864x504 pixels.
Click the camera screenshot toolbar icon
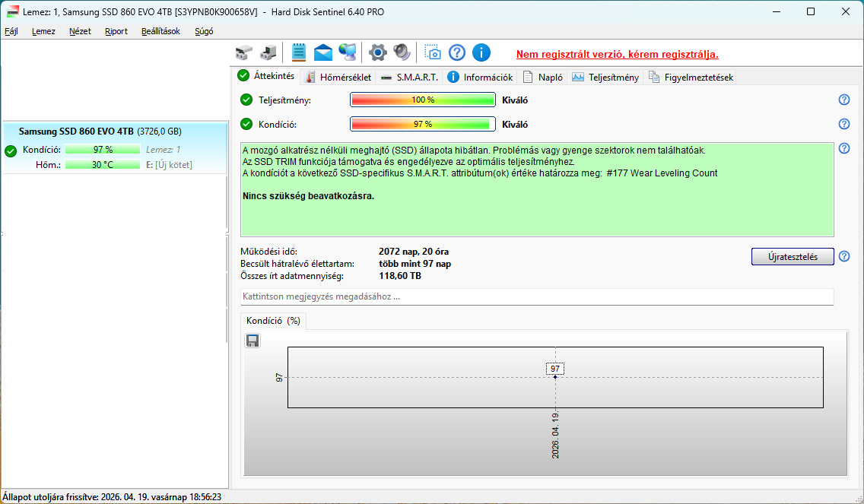(x=433, y=53)
